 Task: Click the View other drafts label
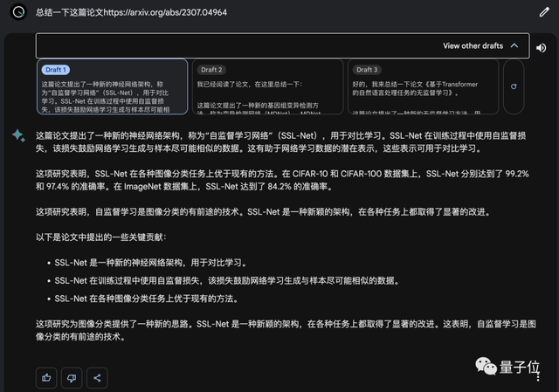tap(473, 45)
